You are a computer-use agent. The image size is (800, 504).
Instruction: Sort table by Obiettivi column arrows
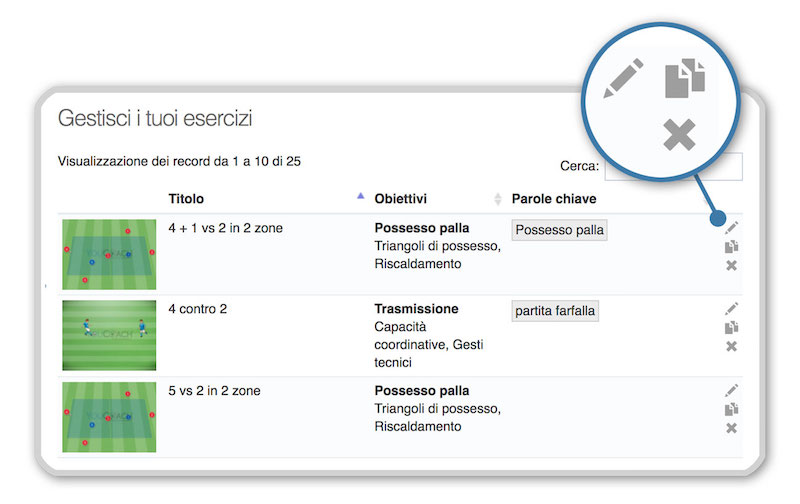point(498,199)
